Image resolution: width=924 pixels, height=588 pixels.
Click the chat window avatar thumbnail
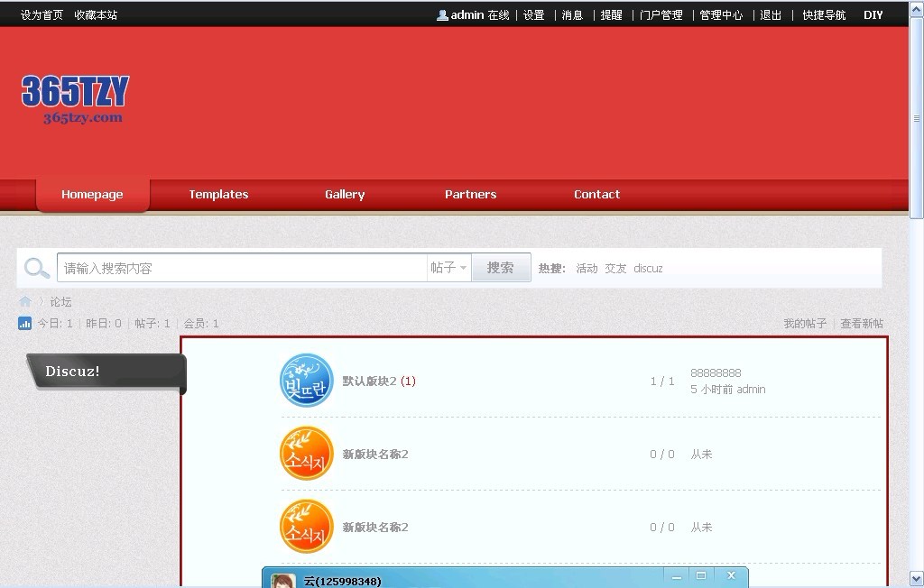283,581
